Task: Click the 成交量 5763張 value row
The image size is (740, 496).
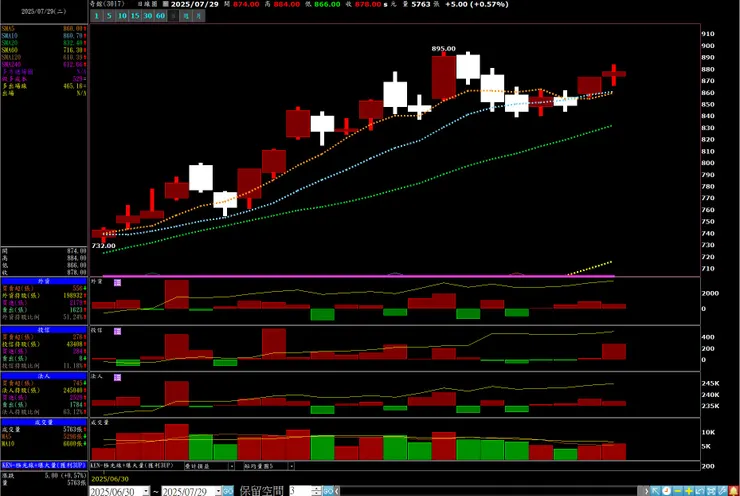Action: [44, 429]
